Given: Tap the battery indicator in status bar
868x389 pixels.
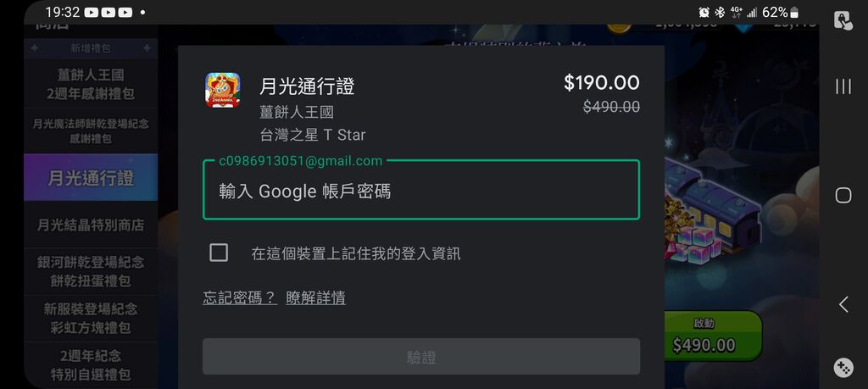Looking at the screenshot, I should (794, 12).
